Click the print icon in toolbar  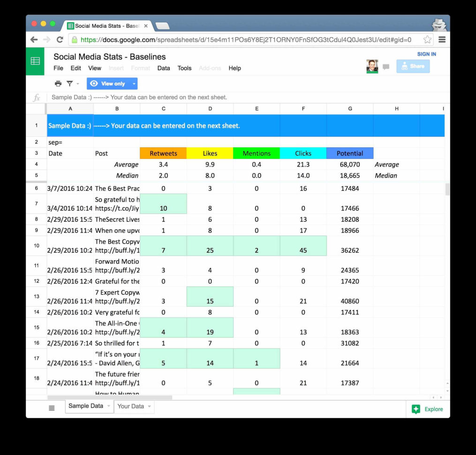pos(58,83)
